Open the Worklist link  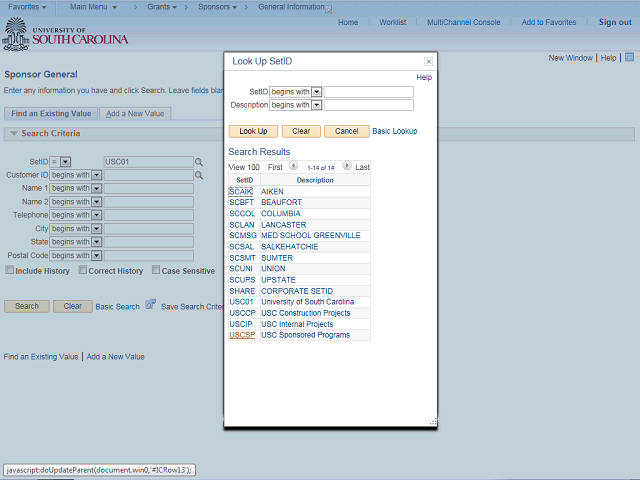(393, 22)
